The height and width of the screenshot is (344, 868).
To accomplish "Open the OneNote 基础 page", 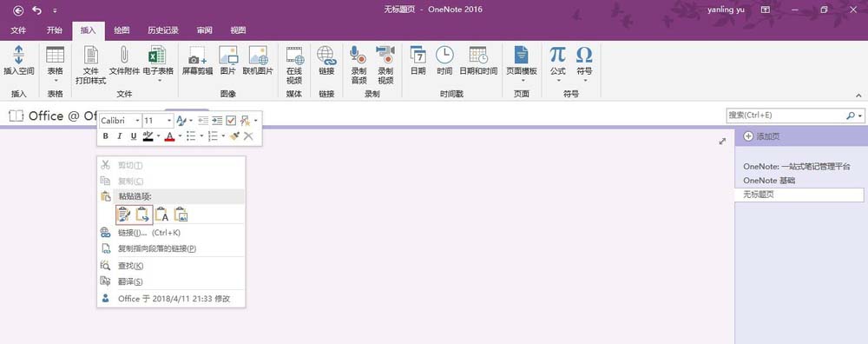I will [769, 181].
